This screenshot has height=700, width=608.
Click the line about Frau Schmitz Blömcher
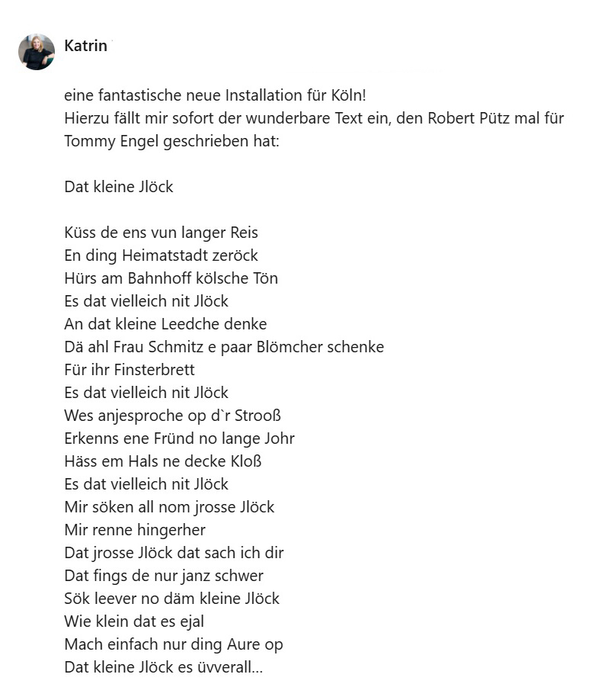pos(224,347)
